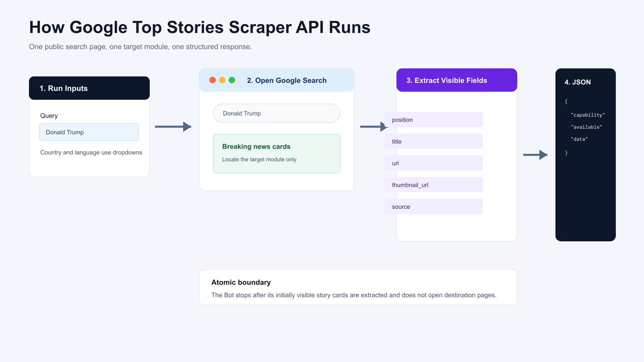Click the red window dot in Google Search panel
Image resolution: width=644 pixels, height=362 pixels.
click(213, 80)
